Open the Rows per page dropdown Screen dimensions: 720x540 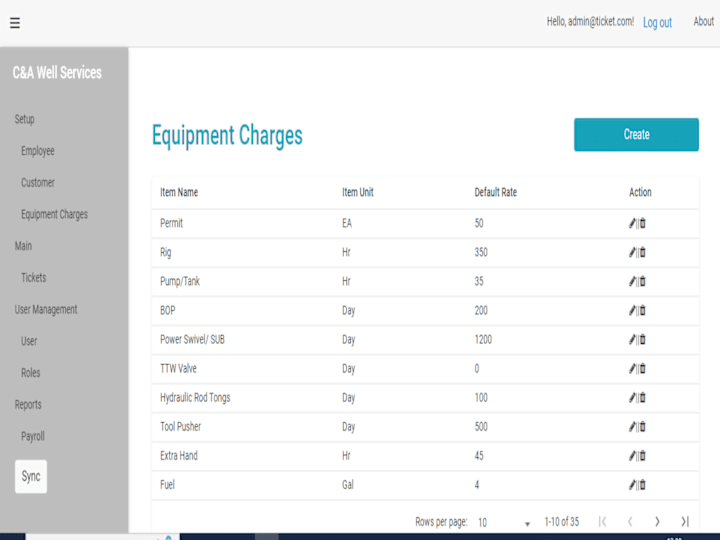pos(504,523)
